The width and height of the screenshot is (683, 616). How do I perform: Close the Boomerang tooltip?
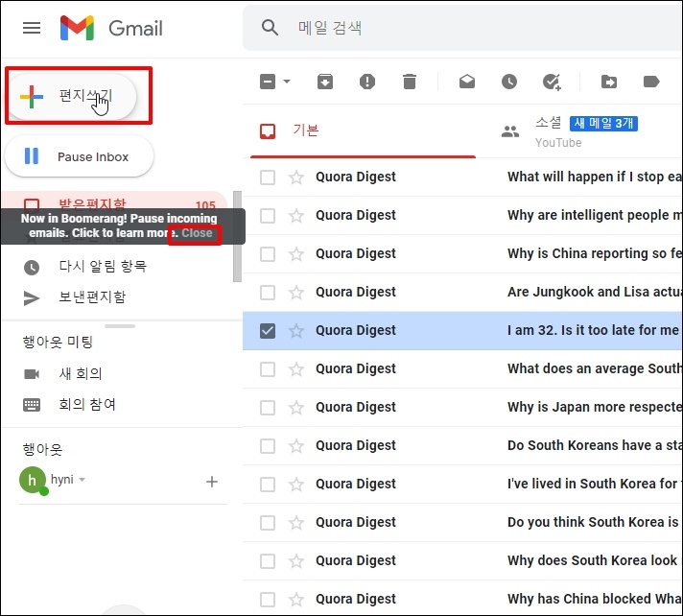pyautogui.click(x=197, y=233)
